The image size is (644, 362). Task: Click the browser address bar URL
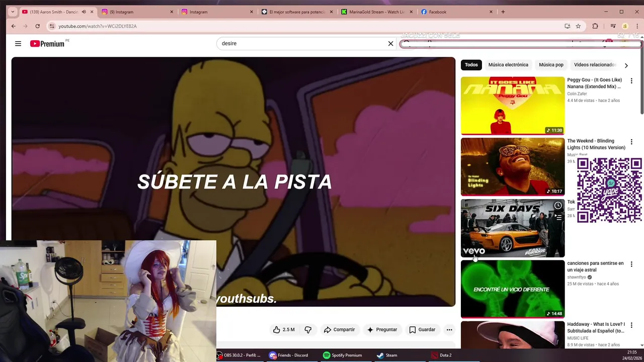98,26
